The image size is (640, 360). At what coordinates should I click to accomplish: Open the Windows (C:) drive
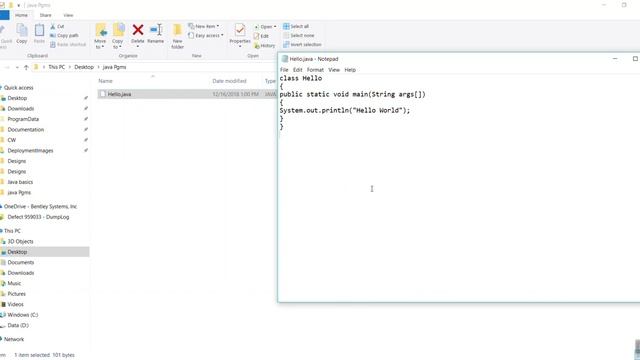click(23, 315)
